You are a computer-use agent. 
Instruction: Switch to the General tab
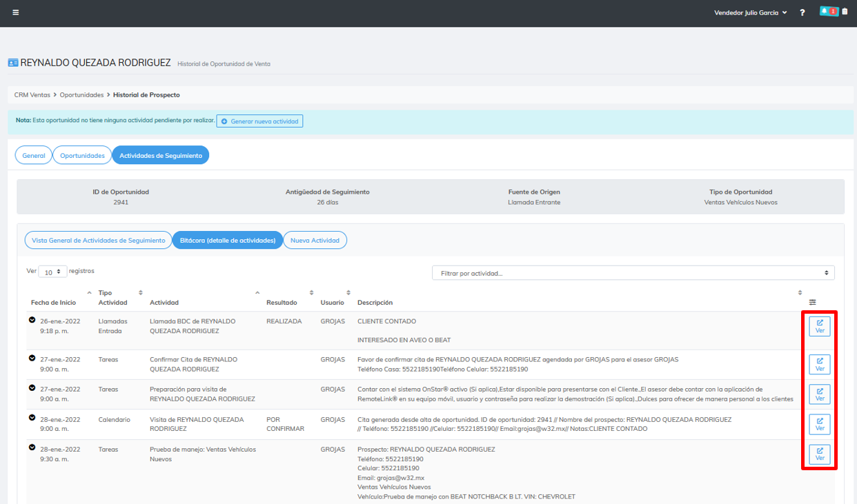(x=34, y=155)
